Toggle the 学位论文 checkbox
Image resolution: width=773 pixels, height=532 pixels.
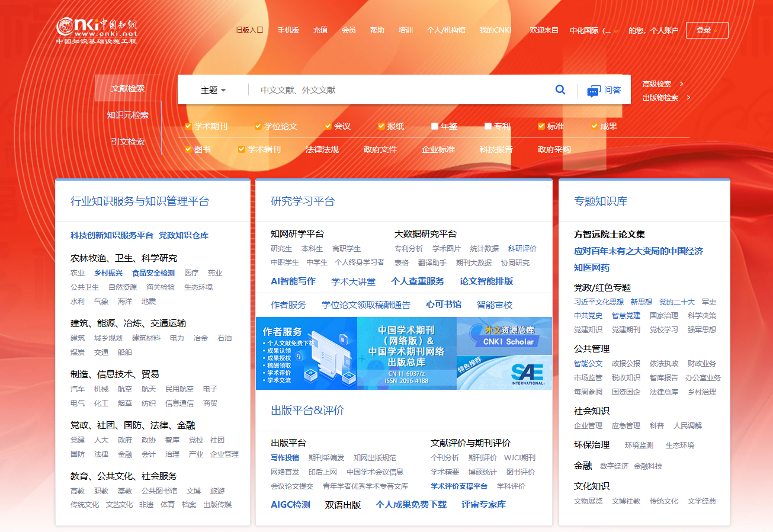(258, 126)
